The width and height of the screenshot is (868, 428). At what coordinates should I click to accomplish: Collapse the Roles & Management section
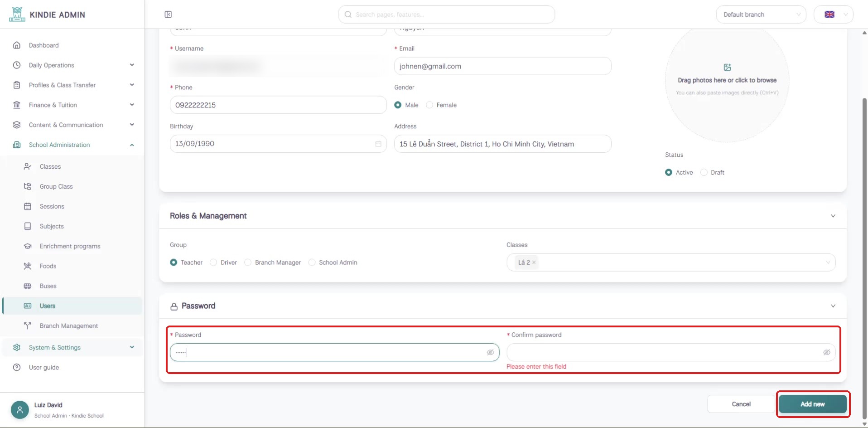coord(833,216)
